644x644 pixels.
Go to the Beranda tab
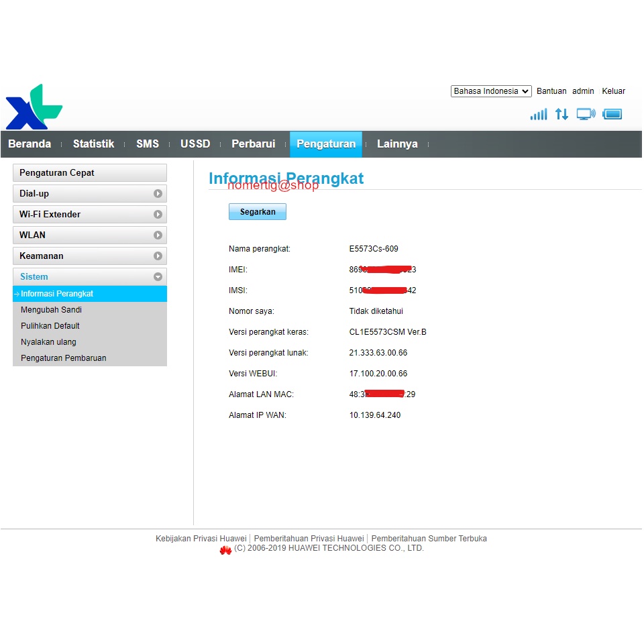coord(30,144)
